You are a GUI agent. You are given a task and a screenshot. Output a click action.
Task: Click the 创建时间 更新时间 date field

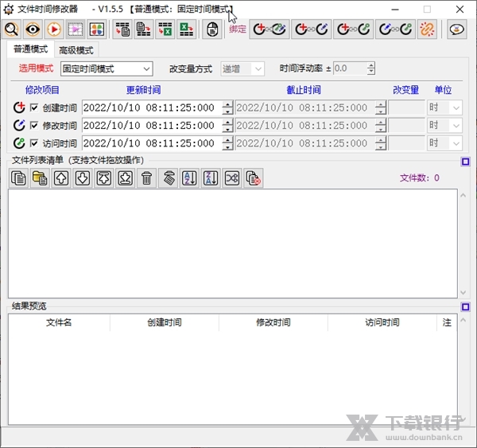point(152,107)
